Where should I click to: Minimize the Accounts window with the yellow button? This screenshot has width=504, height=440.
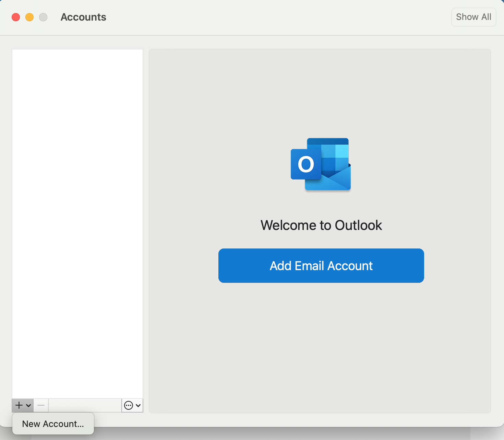pos(29,17)
